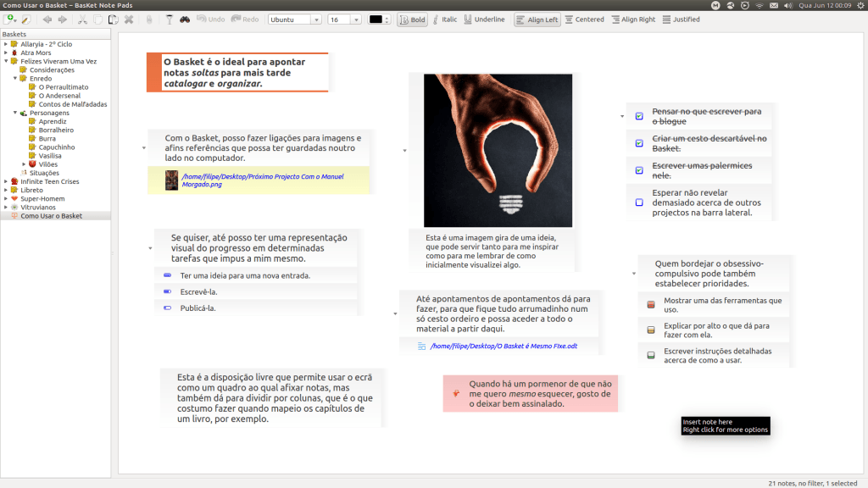Expand the Super-Homem basket
868x488 pixels.
point(6,198)
